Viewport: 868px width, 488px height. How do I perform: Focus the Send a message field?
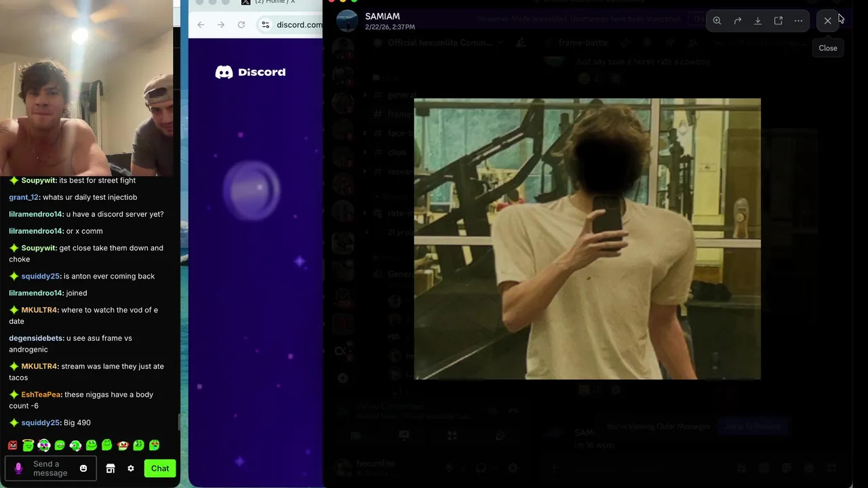click(51, 468)
